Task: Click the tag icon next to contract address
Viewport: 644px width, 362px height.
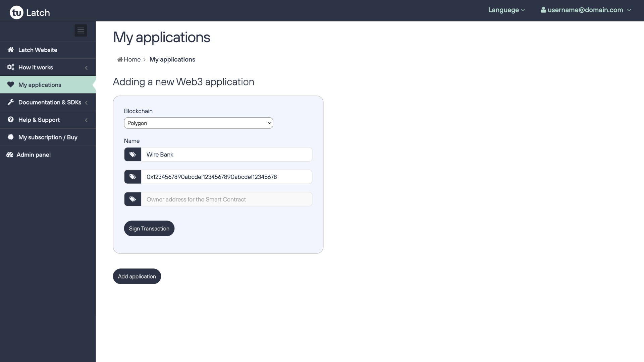Action: point(133,176)
